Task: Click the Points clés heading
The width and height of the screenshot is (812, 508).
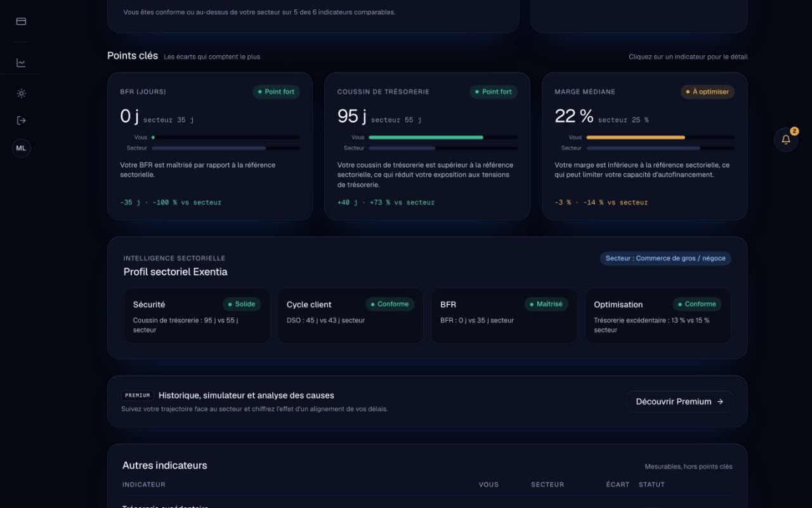Action: pos(133,56)
